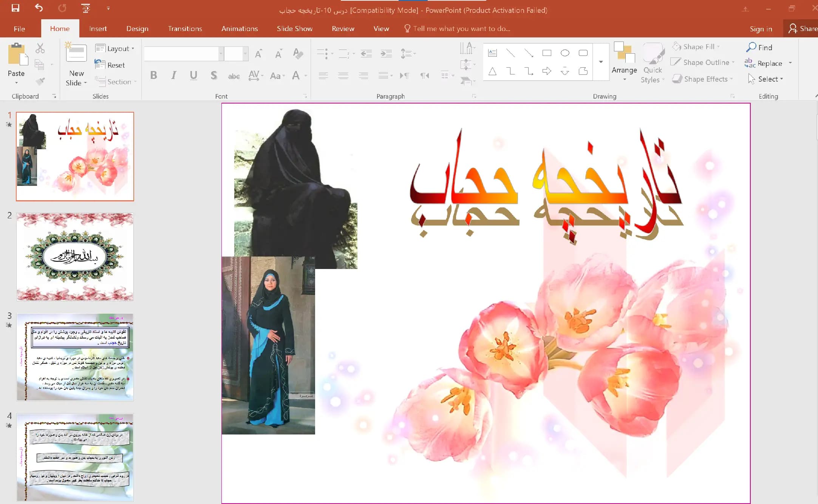Increase font size with the larger A icon

[x=259, y=54]
